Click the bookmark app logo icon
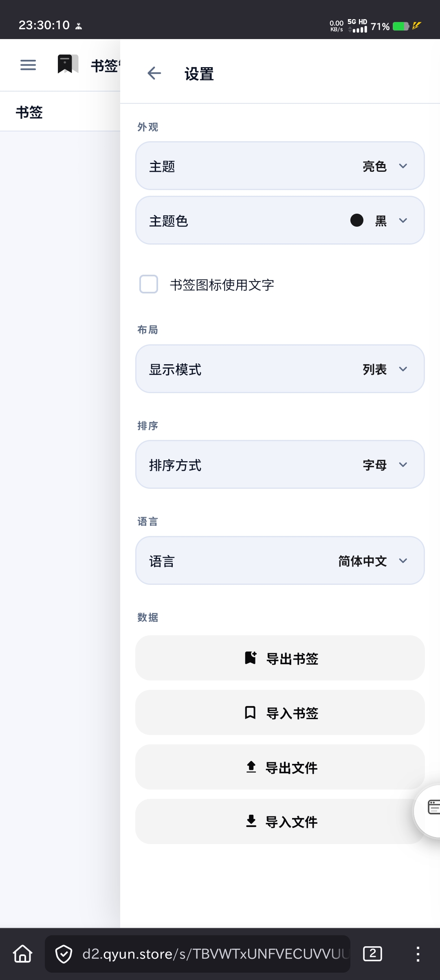Viewport: 440px width, 980px height. [68, 64]
